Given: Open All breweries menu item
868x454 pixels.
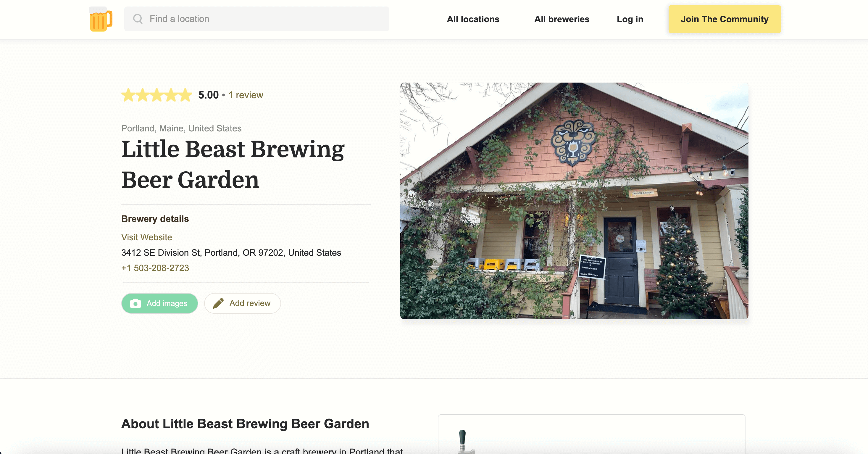Looking at the screenshot, I should tap(562, 19).
